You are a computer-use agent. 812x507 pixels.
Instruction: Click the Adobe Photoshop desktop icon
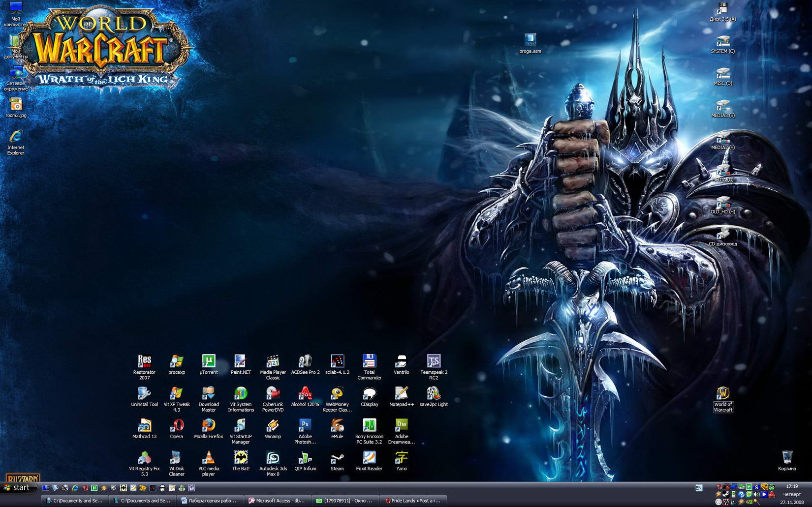[x=305, y=426]
